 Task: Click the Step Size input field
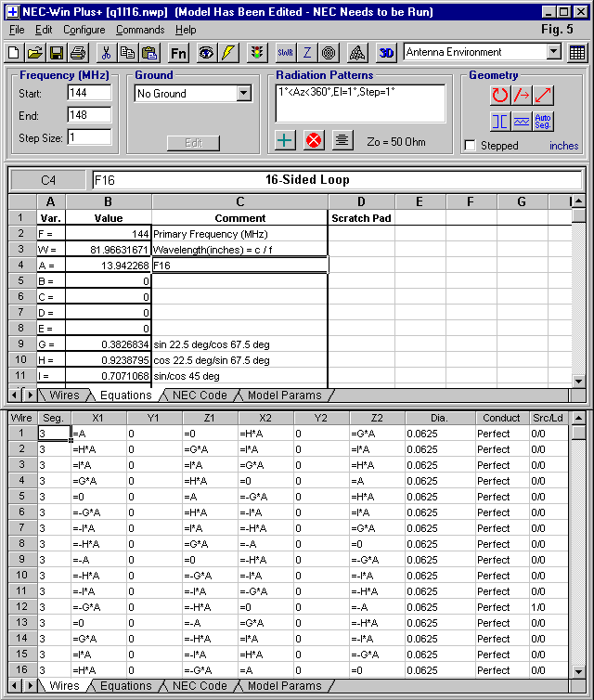89,137
